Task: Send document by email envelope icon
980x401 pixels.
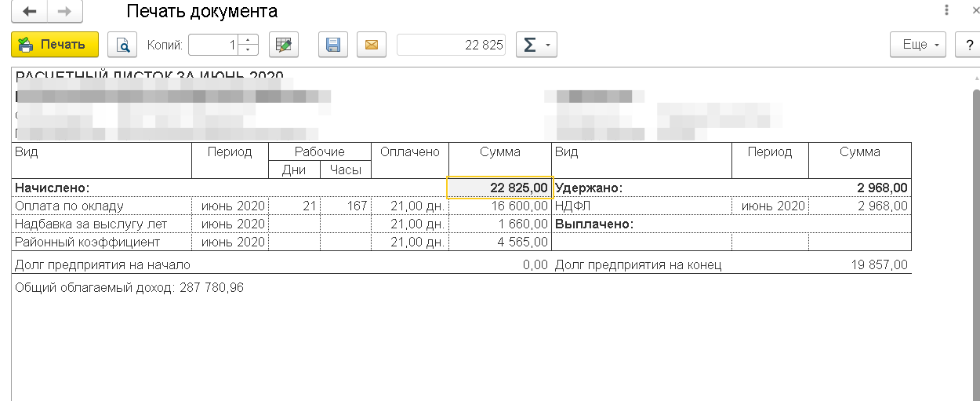Action: (372, 45)
